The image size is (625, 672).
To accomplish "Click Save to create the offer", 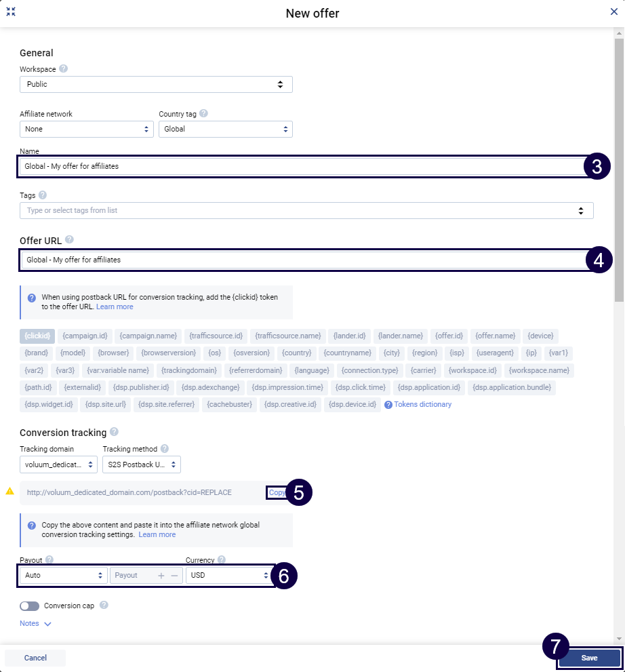I will click(x=589, y=658).
